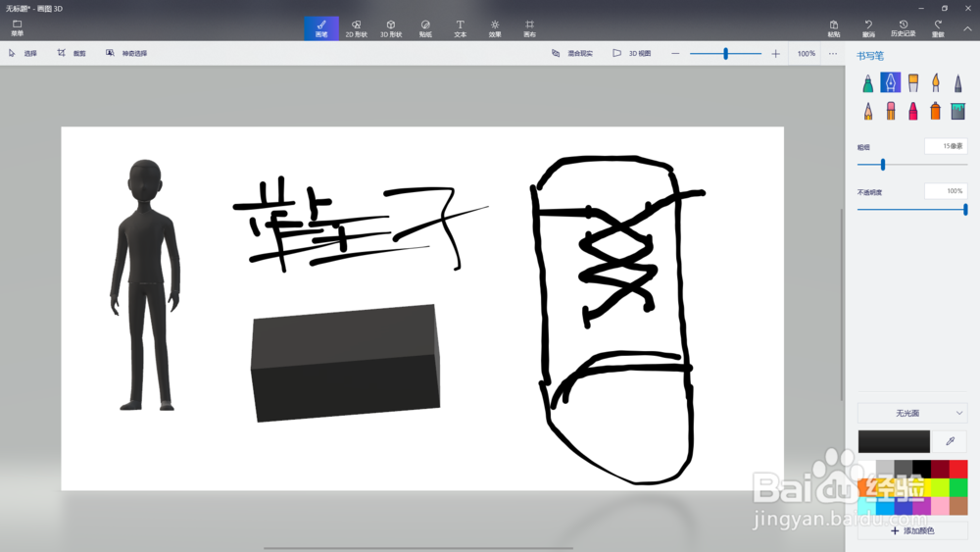Click the canvas vertical scrollbar
Image resolution: width=980 pixels, height=552 pixels.
point(842,304)
